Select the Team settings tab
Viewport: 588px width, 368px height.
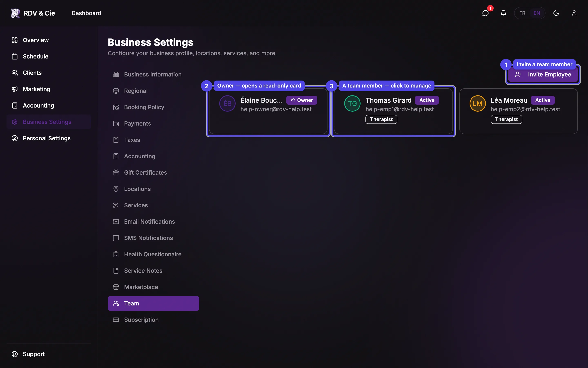click(x=153, y=303)
